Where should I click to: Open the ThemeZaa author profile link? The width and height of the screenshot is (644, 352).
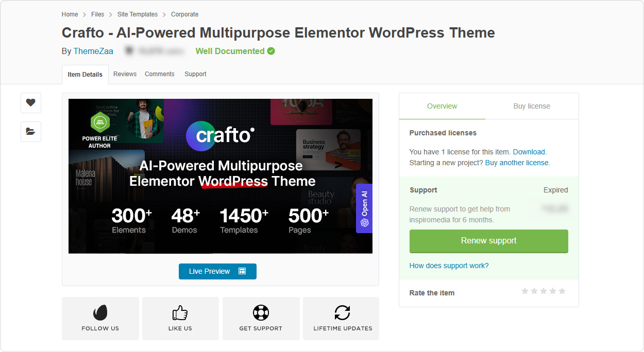point(93,51)
